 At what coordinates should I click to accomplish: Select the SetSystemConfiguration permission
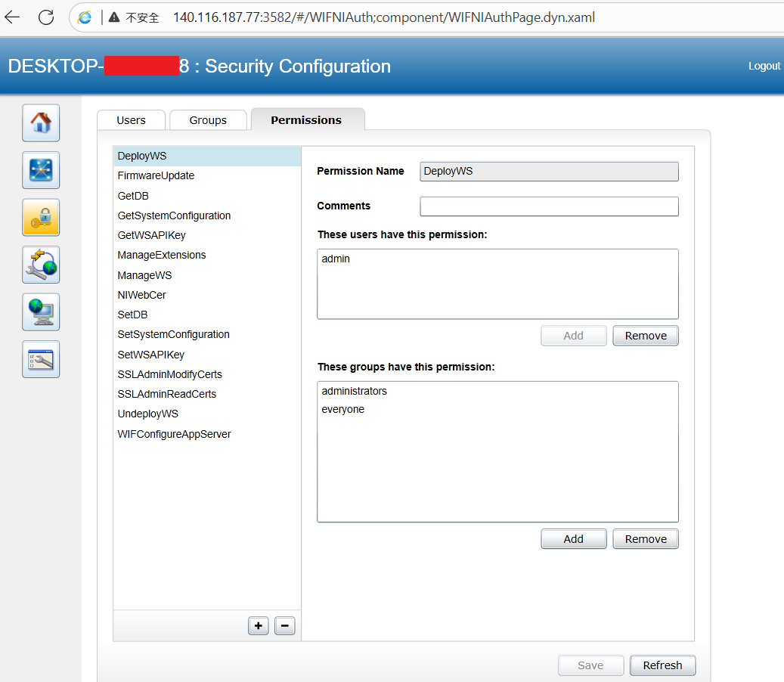pos(207,334)
